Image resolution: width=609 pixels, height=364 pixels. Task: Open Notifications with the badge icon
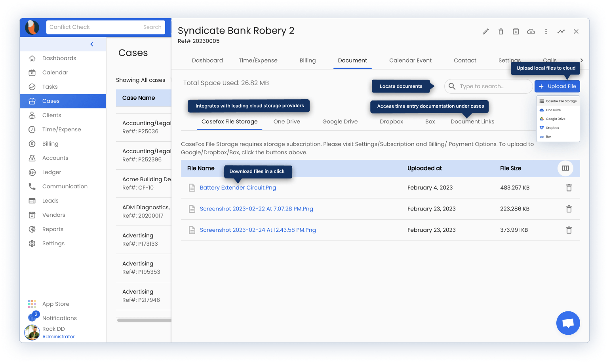click(x=59, y=318)
